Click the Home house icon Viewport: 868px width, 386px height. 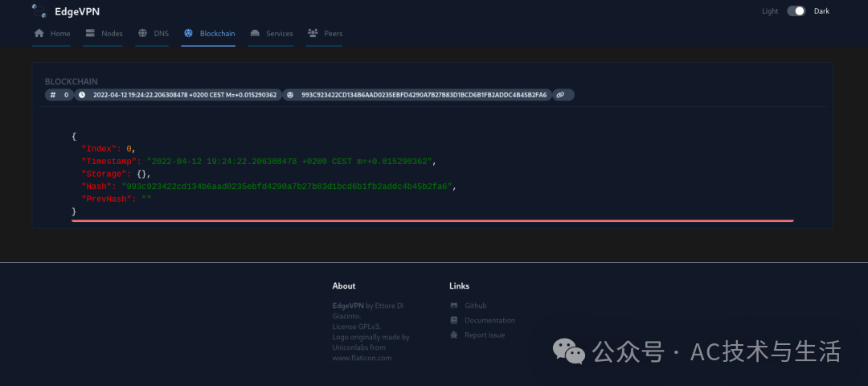[39, 34]
